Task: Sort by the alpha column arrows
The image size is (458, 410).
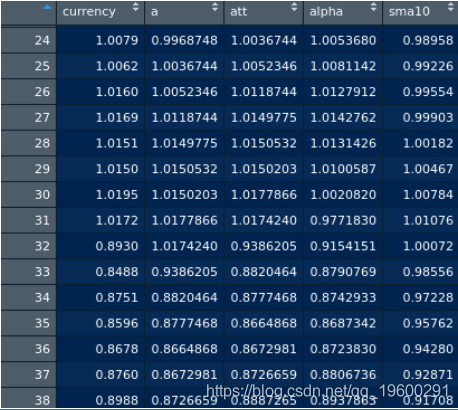Action: pyautogui.click(x=373, y=7)
